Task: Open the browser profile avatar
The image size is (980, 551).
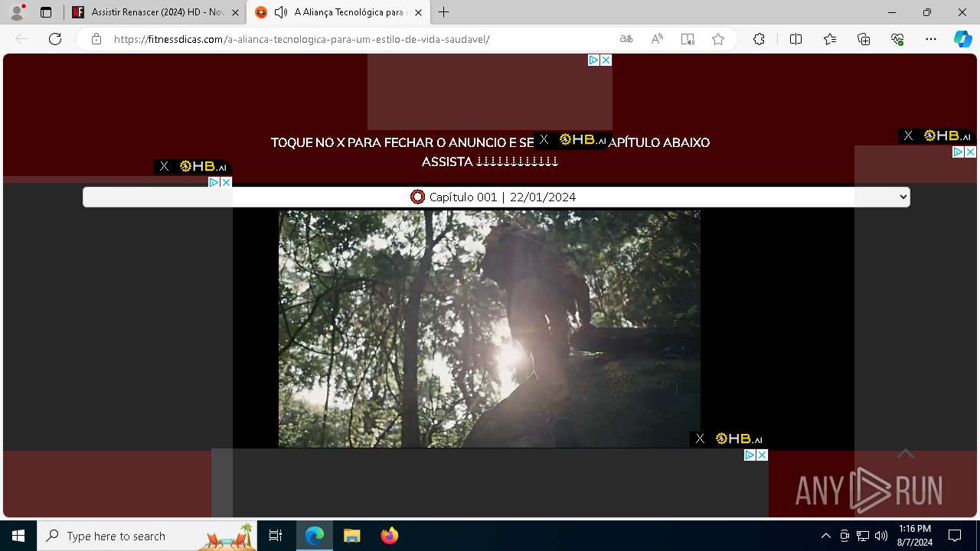Action: pyautogui.click(x=17, y=11)
